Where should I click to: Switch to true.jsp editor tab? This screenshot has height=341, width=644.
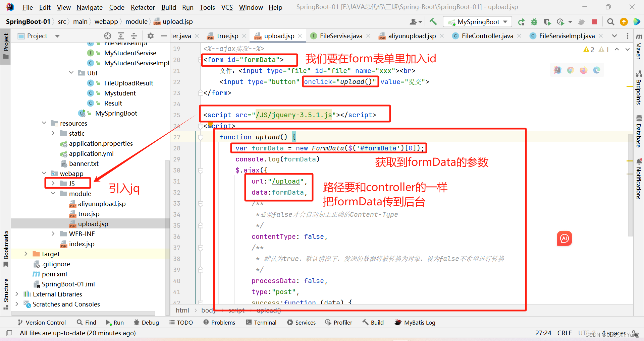coord(227,36)
